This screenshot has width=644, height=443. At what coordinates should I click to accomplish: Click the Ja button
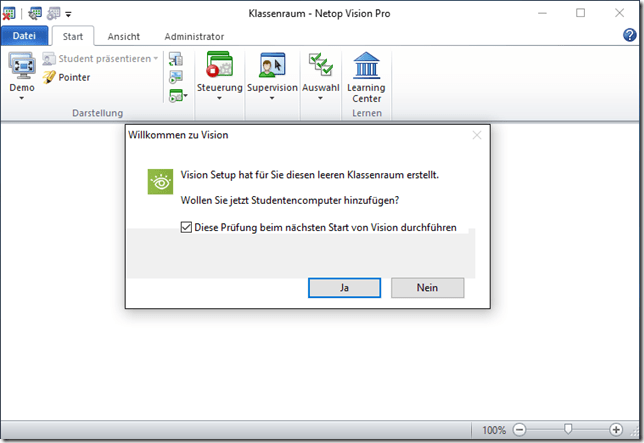pos(345,287)
